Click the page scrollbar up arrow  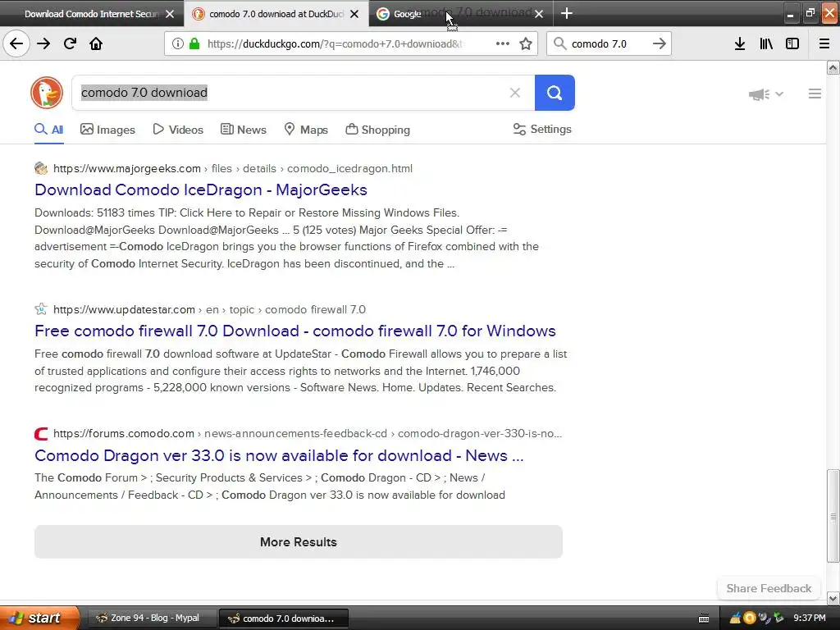tap(833, 67)
